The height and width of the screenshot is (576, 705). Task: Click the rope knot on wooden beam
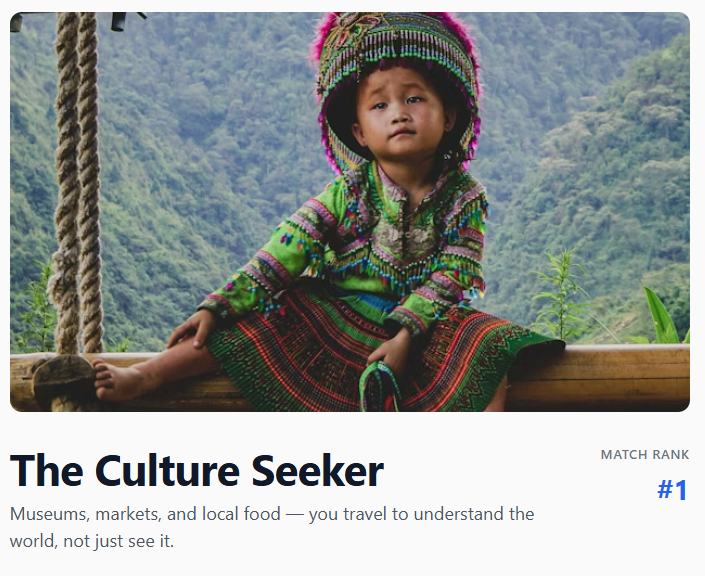(x=64, y=378)
